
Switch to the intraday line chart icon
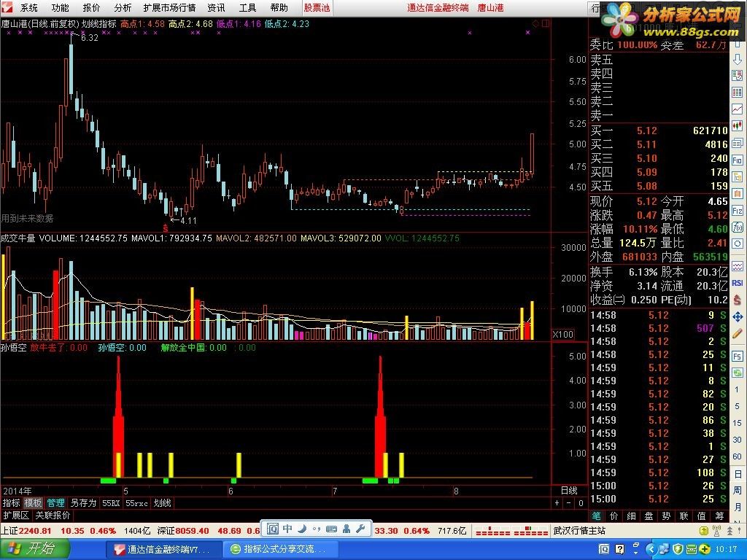pos(737,109)
